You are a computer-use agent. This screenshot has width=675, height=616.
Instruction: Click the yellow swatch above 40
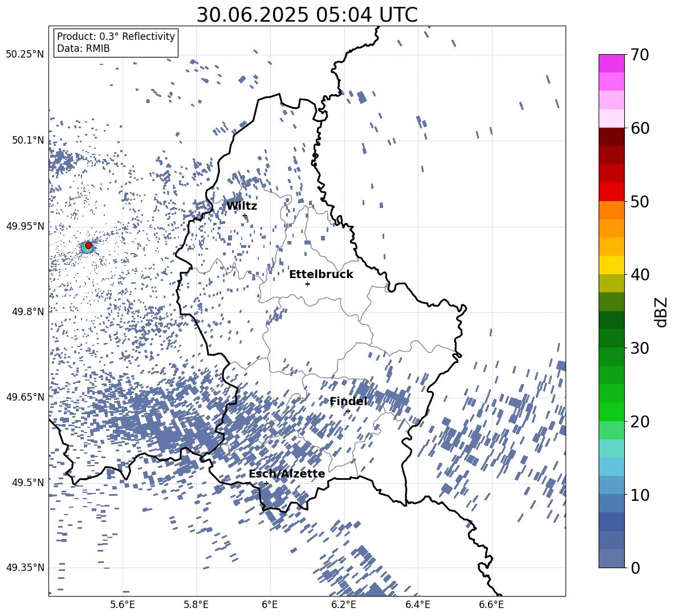612,265
